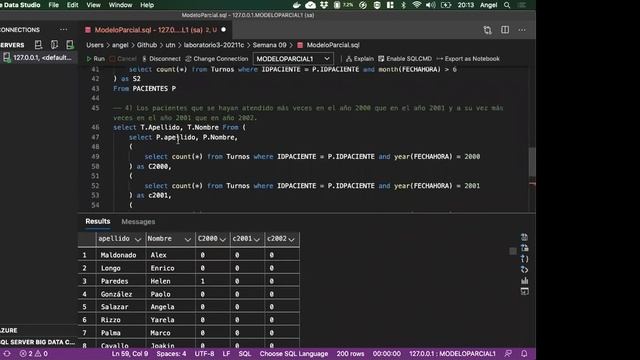Open the File menu
This screenshot has width=640, height=360.
53,5
